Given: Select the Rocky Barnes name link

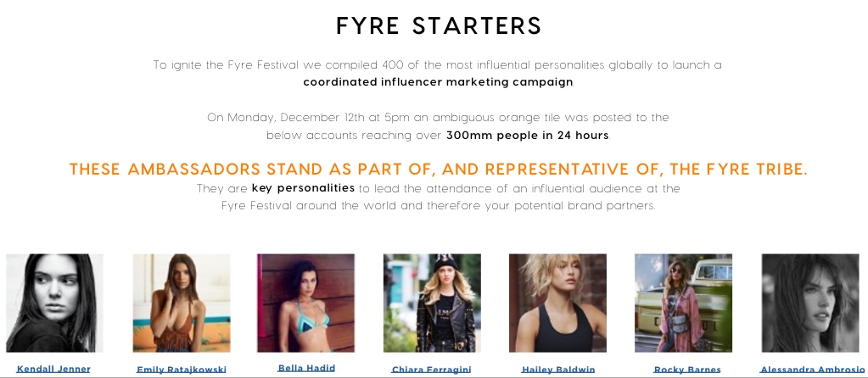Looking at the screenshot, I should (687, 370).
